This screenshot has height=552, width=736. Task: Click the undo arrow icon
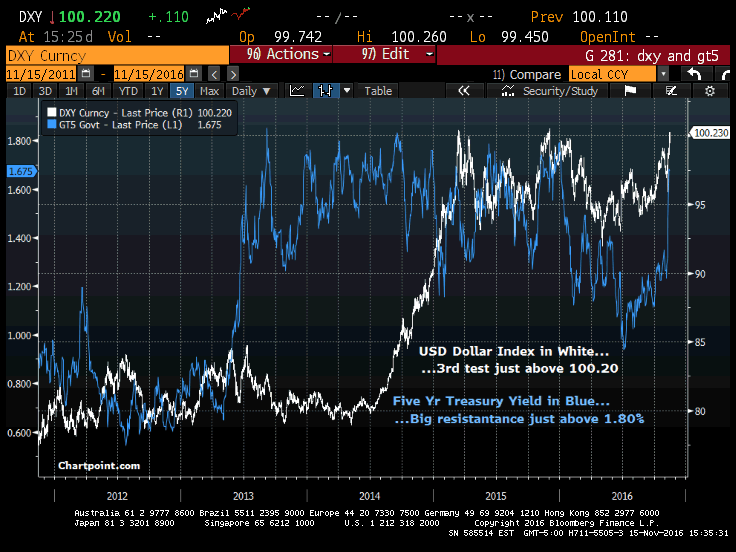(695, 73)
